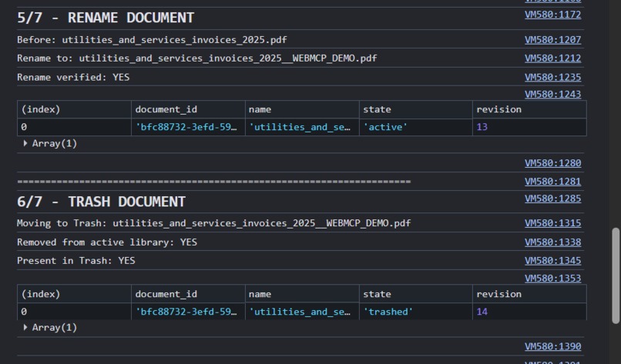Open source link VM580:1212
This screenshot has width=621, height=364.
point(552,58)
